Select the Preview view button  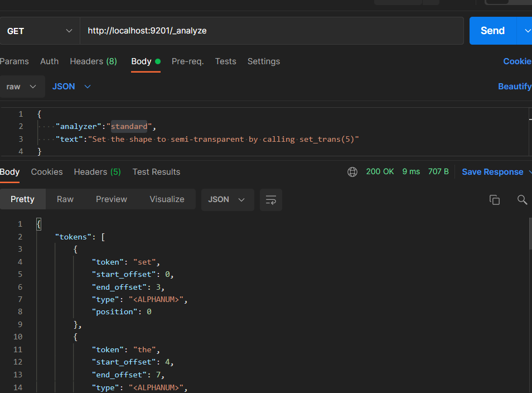pos(112,199)
